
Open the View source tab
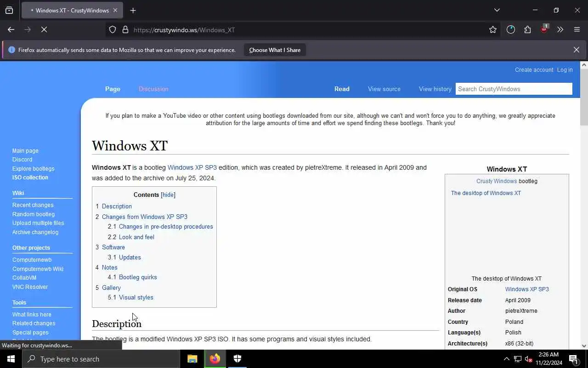384,89
